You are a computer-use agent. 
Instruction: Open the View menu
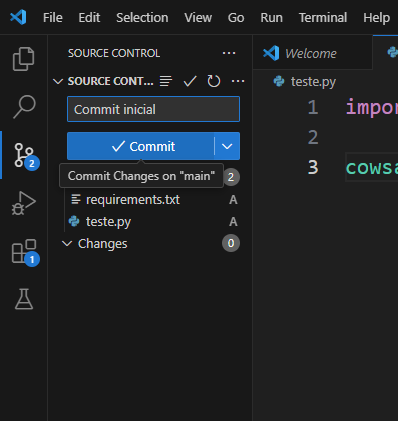point(198,17)
